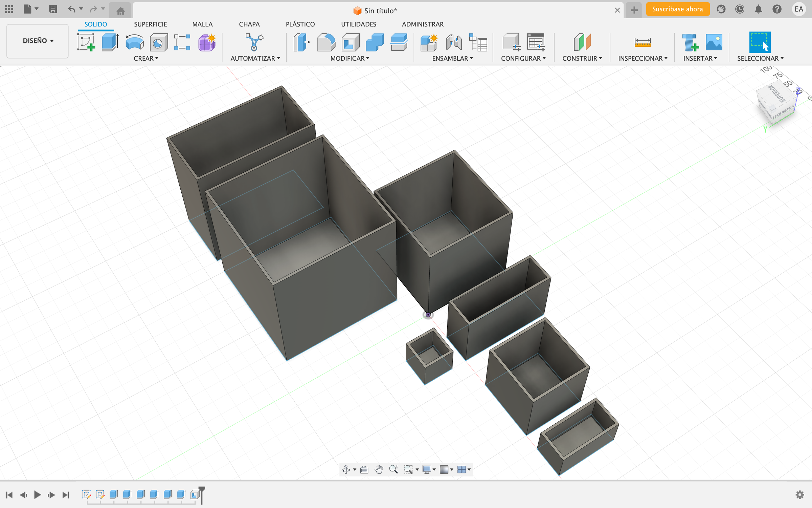
Task: Click the Create Sketch tool icon
Action: pyautogui.click(x=86, y=42)
